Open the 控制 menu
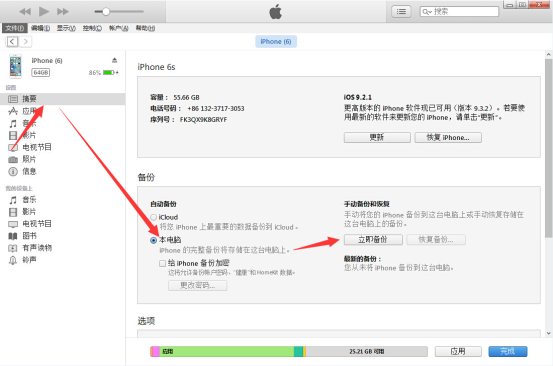The width and height of the screenshot is (553, 366). pos(92,28)
